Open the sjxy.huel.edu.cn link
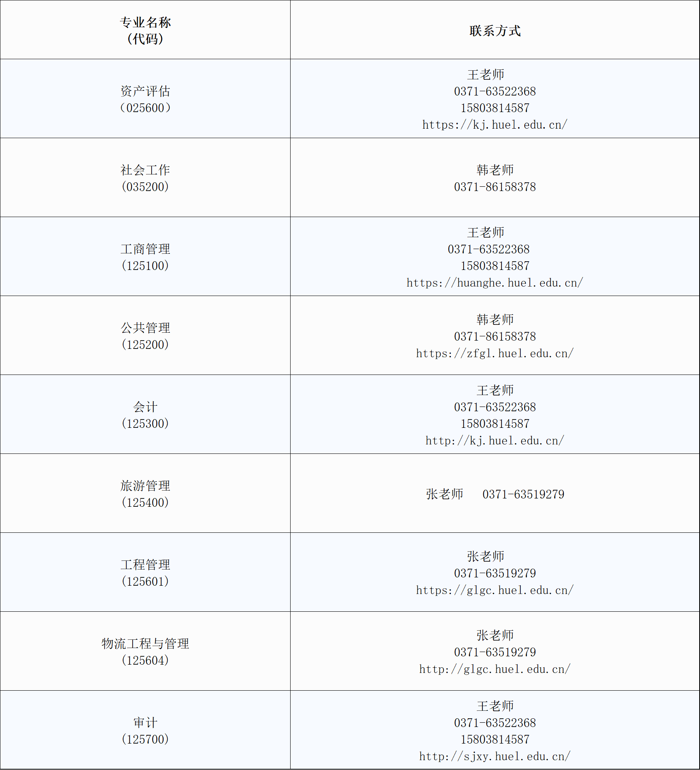The height and width of the screenshot is (770, 700). tap(495, 756)
